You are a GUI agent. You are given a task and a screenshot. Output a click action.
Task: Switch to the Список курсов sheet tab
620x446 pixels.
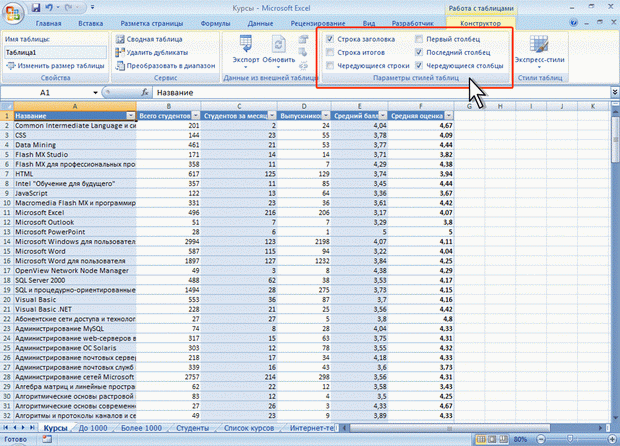[x=249, y=428]
